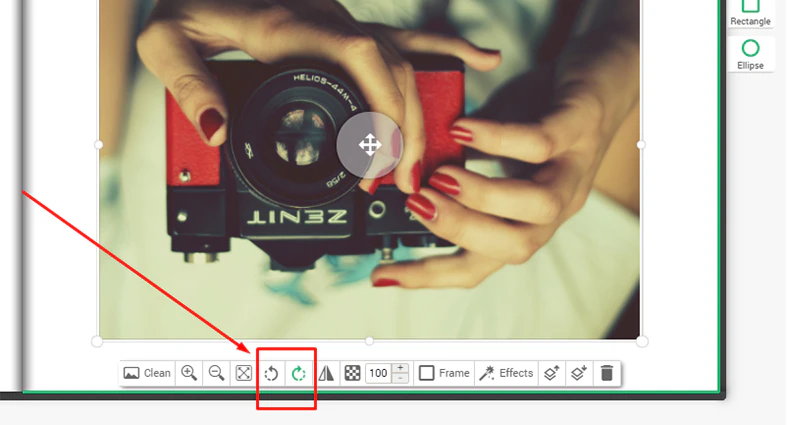
Task: Click the left middle resize handle
Action: [98, 145]
